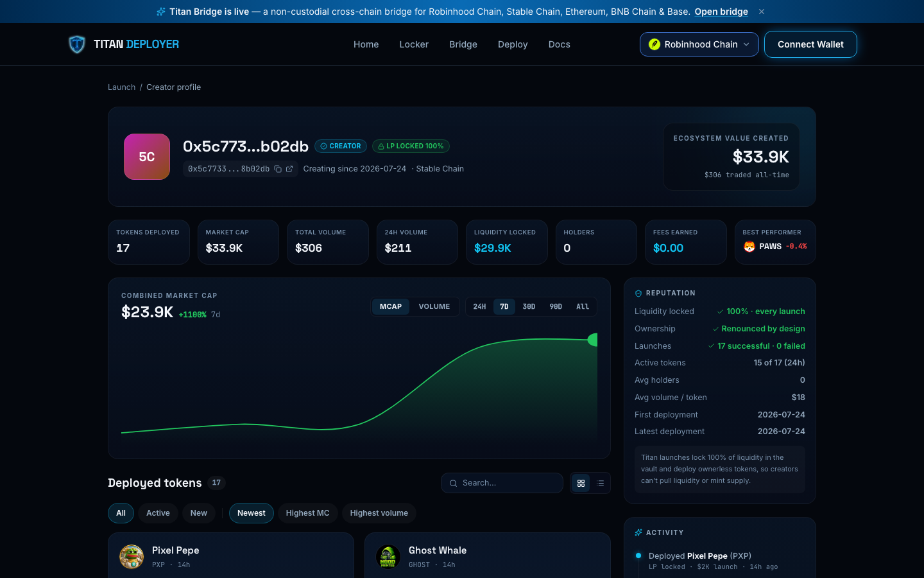Click the Activity sparkle icon
Screen dimensions: 924x578
638,532
